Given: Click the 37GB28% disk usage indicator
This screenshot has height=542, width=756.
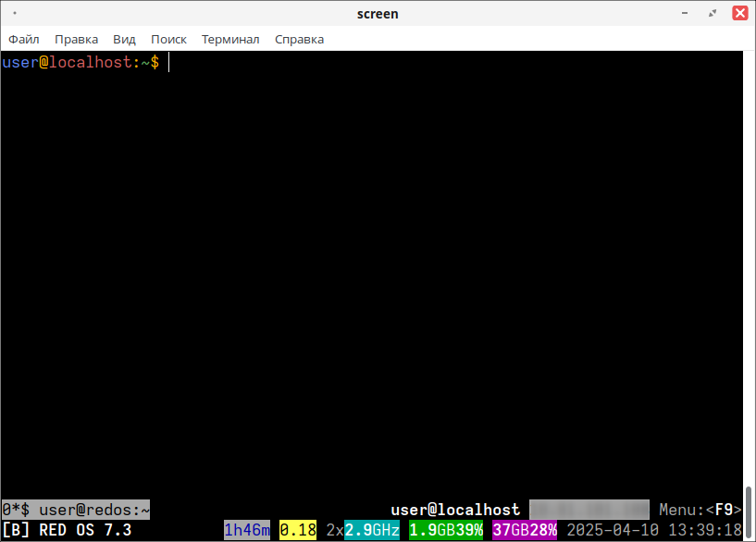Looking at the screenshot, I should (525, 530).
